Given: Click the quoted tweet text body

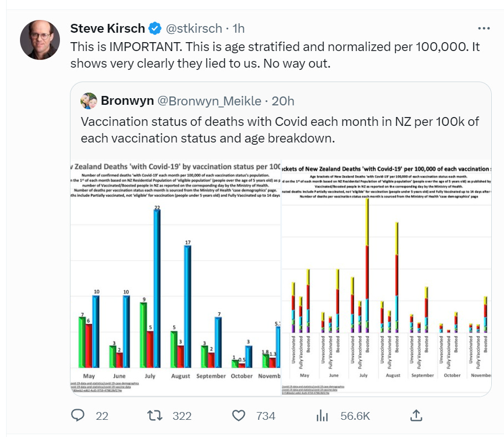Looking at the screenshot, I should [x=280, y=129].
